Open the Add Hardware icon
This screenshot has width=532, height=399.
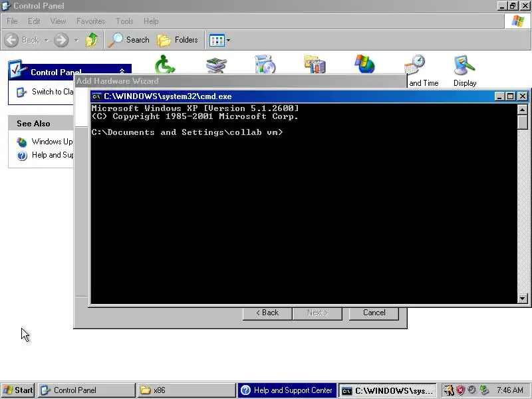pyautogui.click(x=215, y=65)
